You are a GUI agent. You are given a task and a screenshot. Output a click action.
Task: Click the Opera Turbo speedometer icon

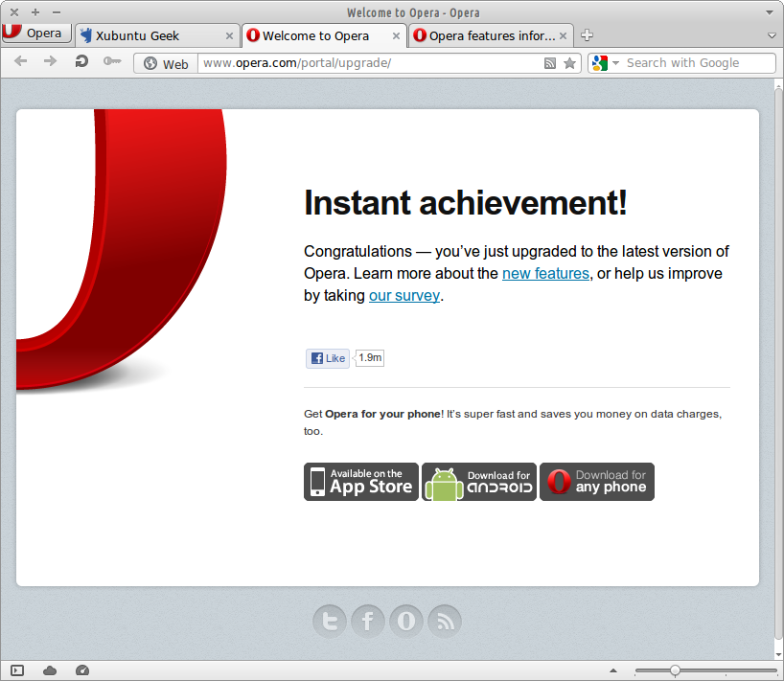point(81,670)
